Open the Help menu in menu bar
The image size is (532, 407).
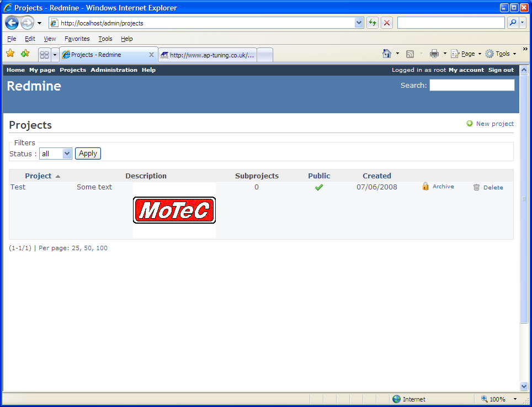click(126, 39)
